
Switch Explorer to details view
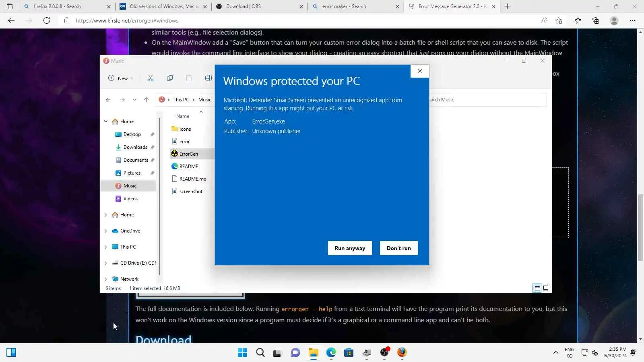tap(537, 288)
